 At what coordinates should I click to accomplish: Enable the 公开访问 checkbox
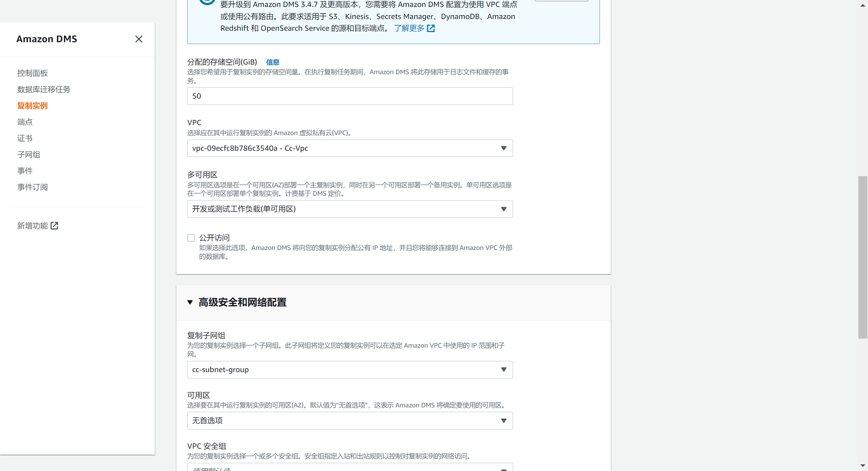point(191,238)
